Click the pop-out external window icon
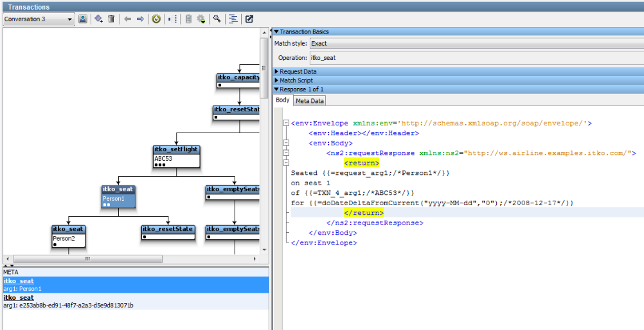This screenshot has width=644, height=330. pos(249,19)
